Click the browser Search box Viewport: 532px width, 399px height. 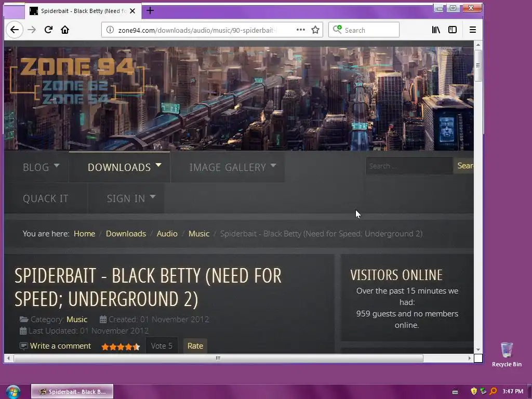364,30
